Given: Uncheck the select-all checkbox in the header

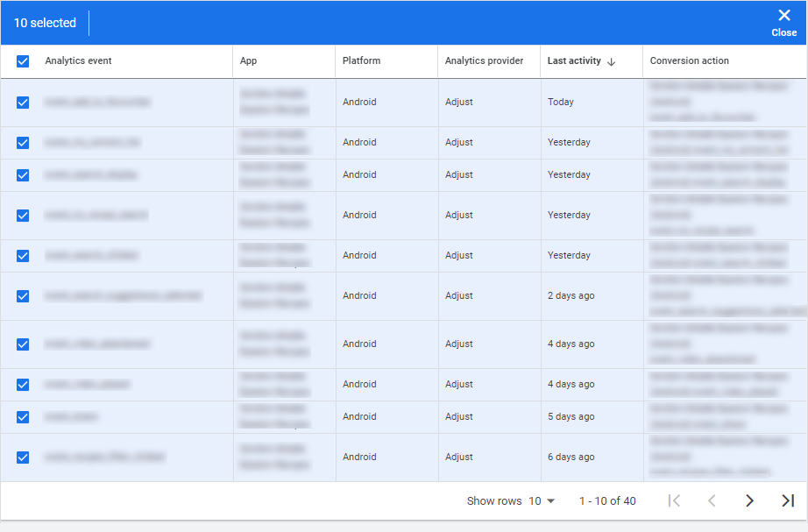Looking at the screenshot, I should pyautogui.click(x=22, y=61).
